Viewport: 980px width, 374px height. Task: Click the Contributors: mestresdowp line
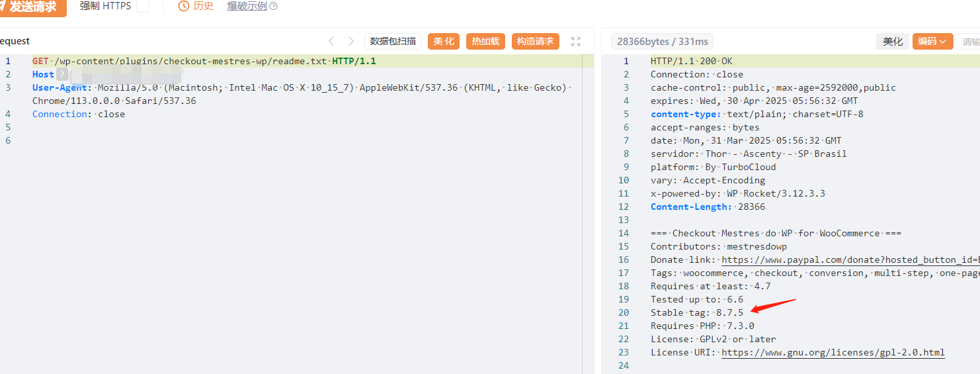coord(719,246)
